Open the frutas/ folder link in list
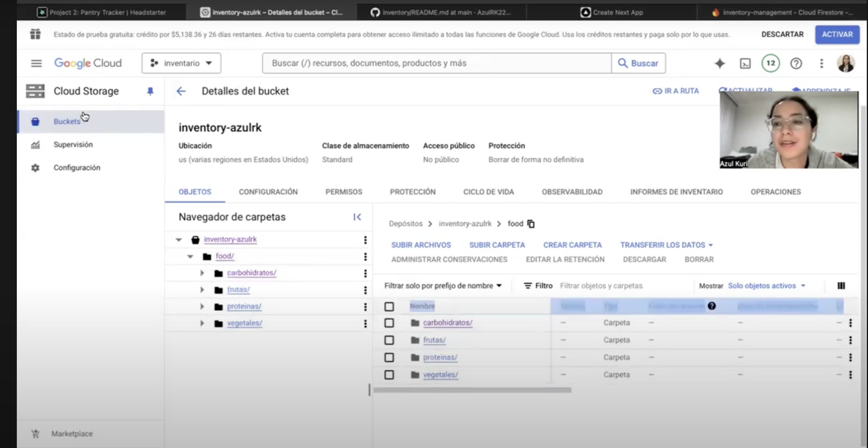The image size is (868, 448). click(x=434, y=340)
